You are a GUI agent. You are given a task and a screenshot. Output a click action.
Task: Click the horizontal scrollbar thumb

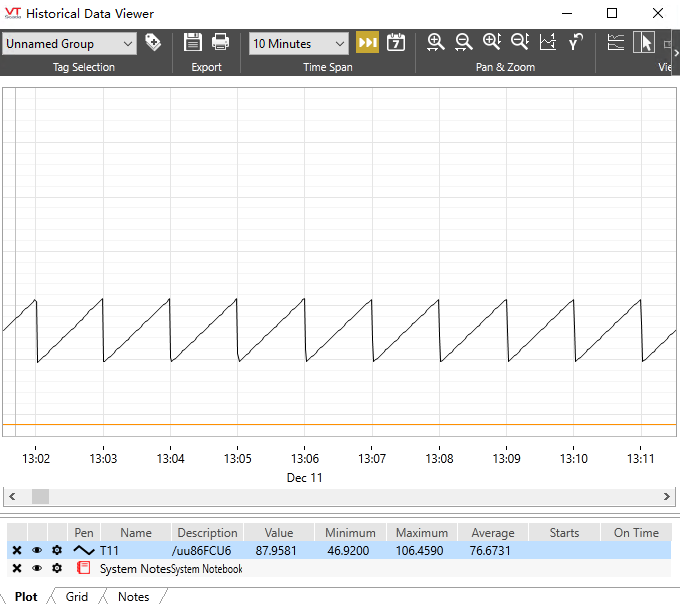(40, 496)
